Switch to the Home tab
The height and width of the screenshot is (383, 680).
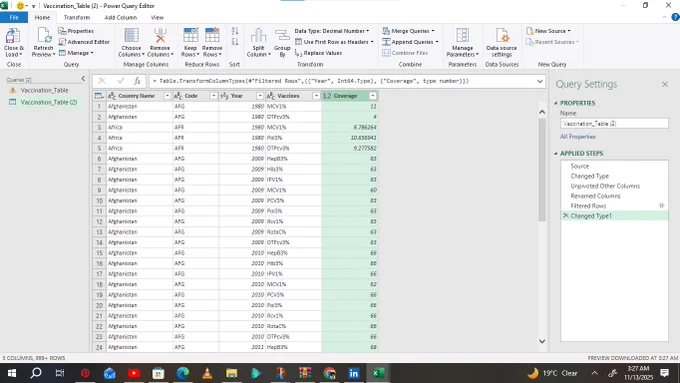click(42, 17)
